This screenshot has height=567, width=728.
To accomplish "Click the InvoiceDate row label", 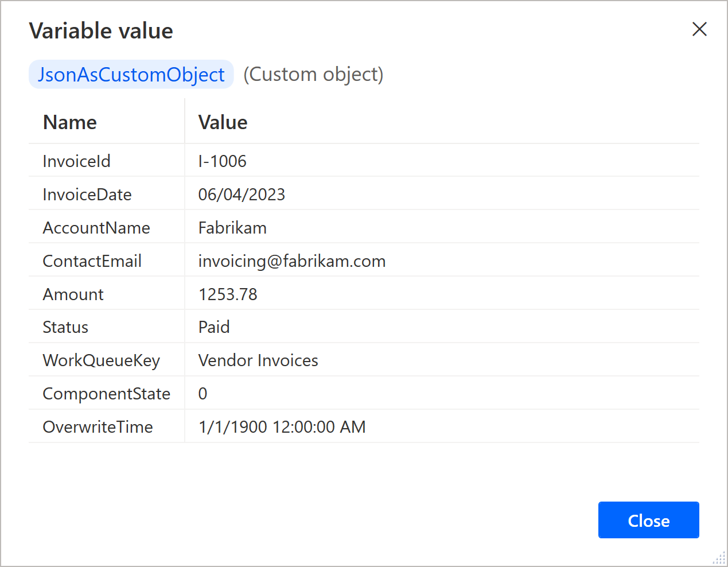I will [87, 195].
